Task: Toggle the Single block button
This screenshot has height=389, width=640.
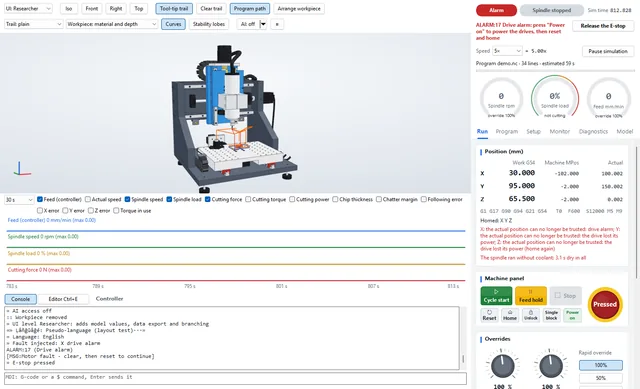Action: (551, 315)
